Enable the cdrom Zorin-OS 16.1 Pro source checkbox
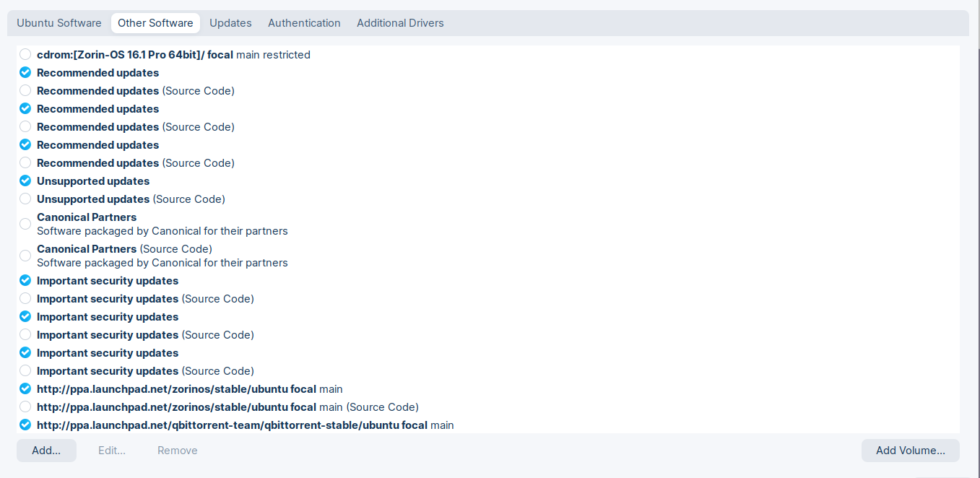980x478 pixels. click(25, 54)
